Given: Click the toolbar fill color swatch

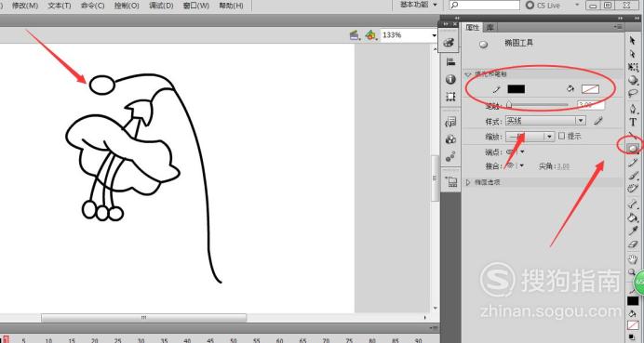Looking at the screenshot, I should point(633,325).
